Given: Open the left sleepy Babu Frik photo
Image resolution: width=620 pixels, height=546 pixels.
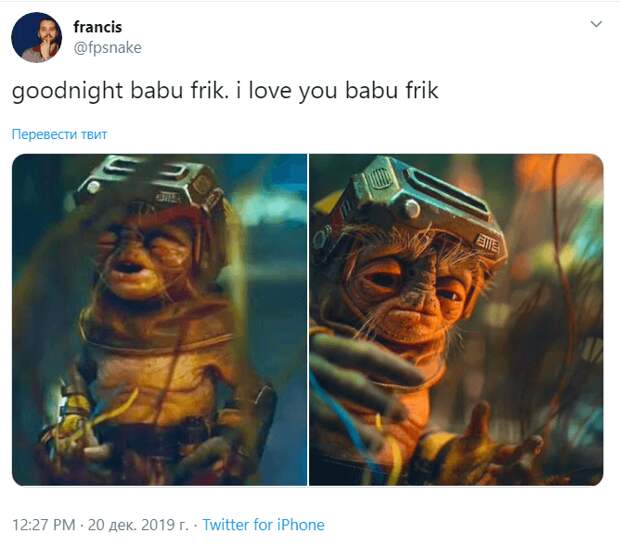Looking at the screenshot, I should [x=159, y=319].
